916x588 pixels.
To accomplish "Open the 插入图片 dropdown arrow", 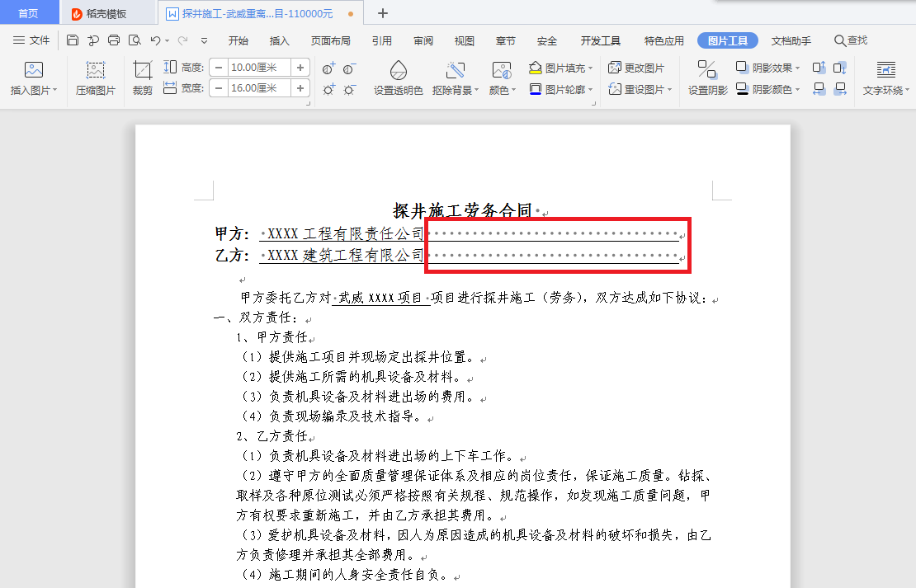I will click(x=55, y=90).
